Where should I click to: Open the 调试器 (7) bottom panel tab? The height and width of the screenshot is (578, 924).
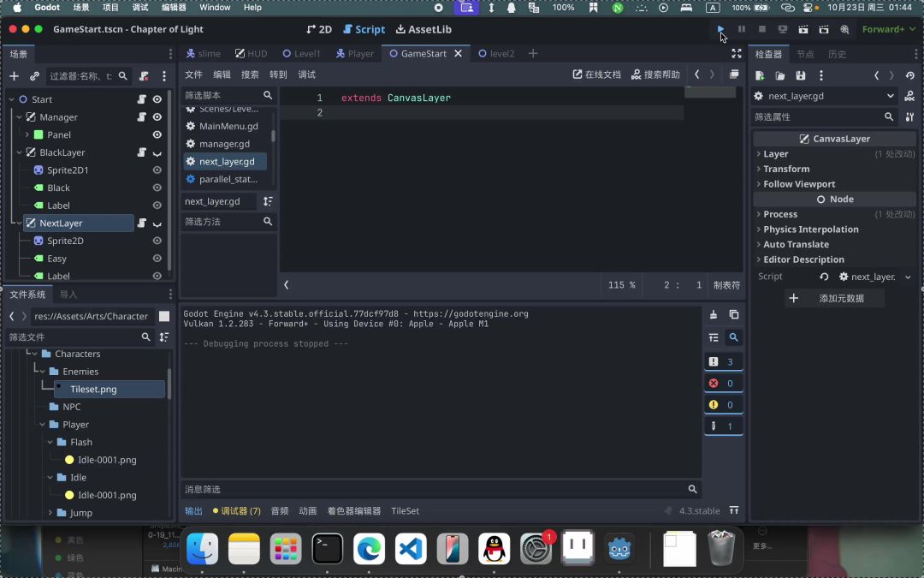coord(237,511)
